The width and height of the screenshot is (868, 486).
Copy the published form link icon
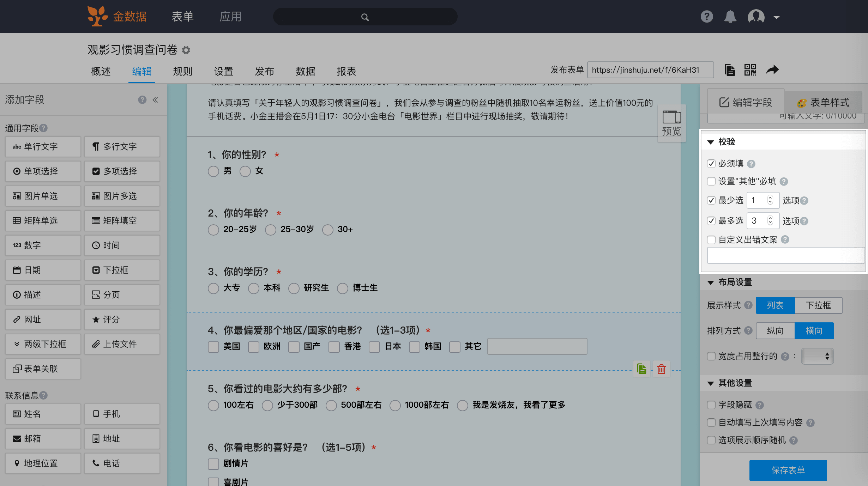(x=730, y=70)
